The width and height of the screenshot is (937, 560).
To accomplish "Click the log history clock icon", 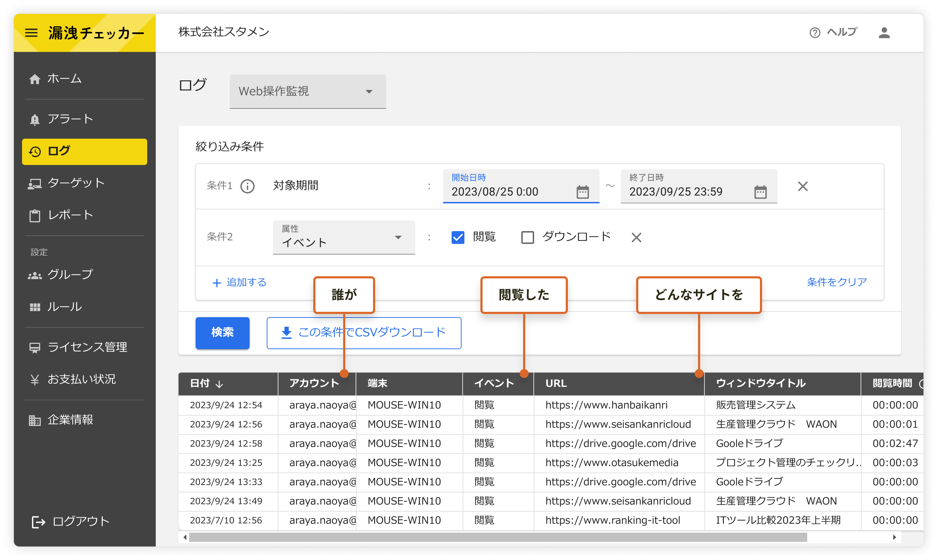I will pyautogui.click(x=35, y=151).
